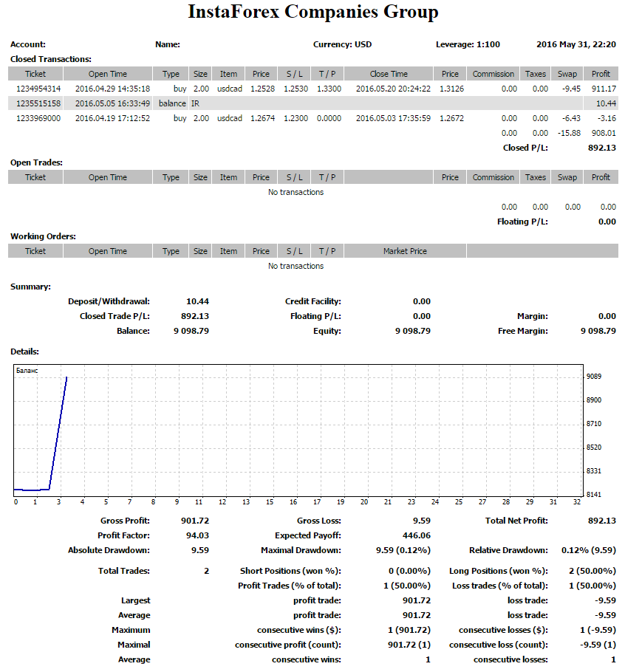
Task: Select the expected payoff value 446.06
Action: [417, 535]
